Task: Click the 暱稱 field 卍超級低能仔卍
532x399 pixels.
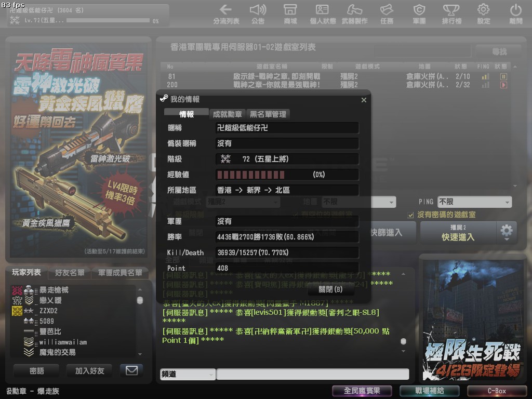Action: (x=287, y=128)
